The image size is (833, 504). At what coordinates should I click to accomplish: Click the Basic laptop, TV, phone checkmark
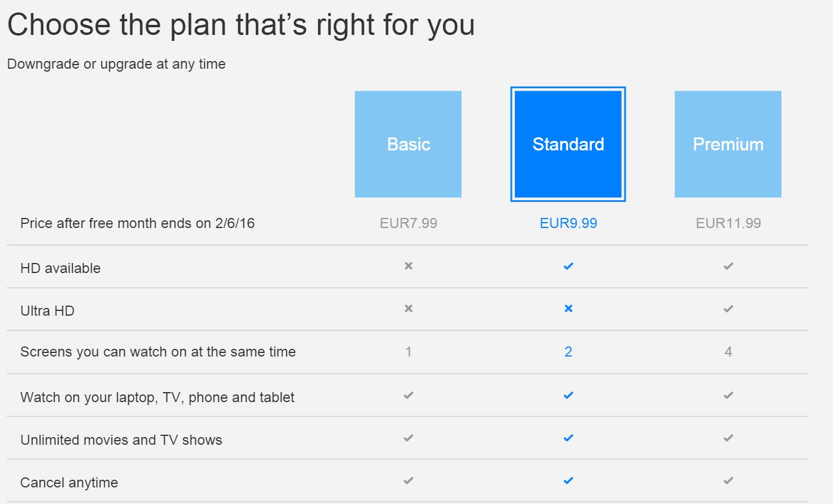point(408,395)
